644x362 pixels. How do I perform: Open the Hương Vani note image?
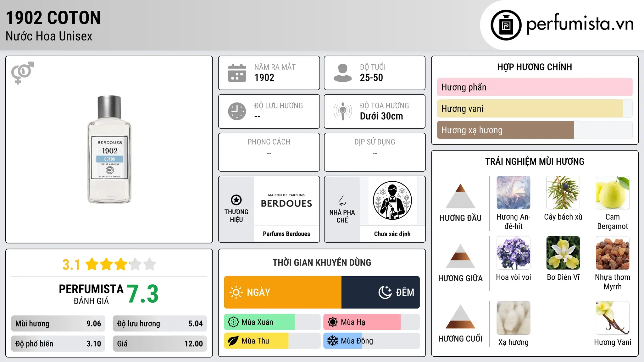613,318
